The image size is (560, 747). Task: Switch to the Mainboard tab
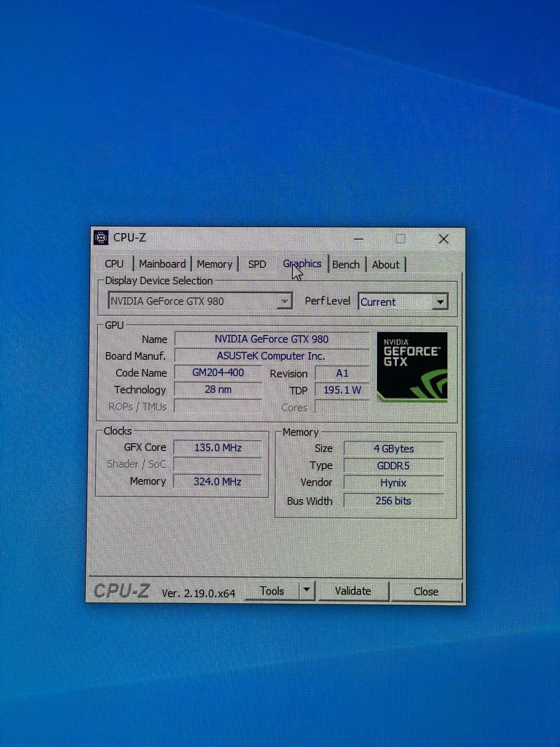[162, 264]
